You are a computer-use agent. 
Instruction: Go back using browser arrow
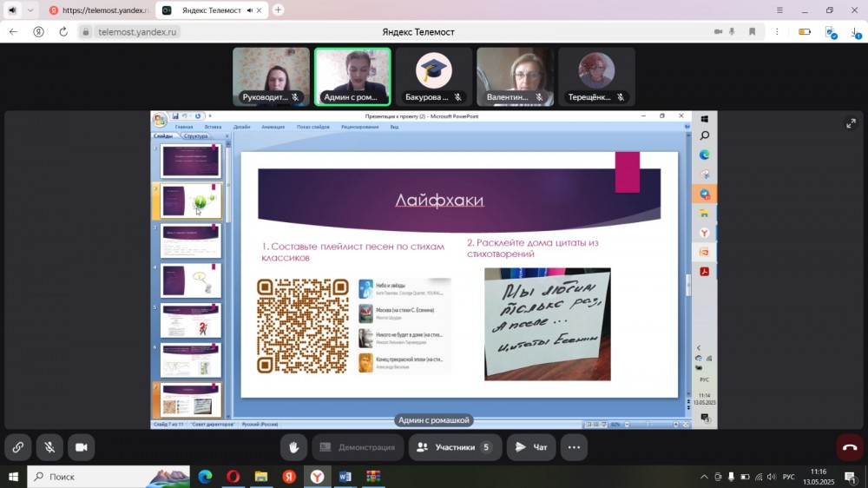pos(13,31)
